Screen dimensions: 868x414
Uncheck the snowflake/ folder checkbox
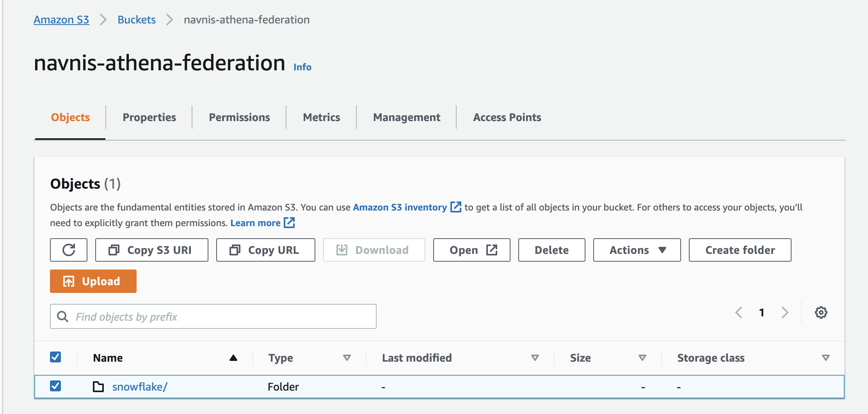pyautogui.click(x=55, y=386)
